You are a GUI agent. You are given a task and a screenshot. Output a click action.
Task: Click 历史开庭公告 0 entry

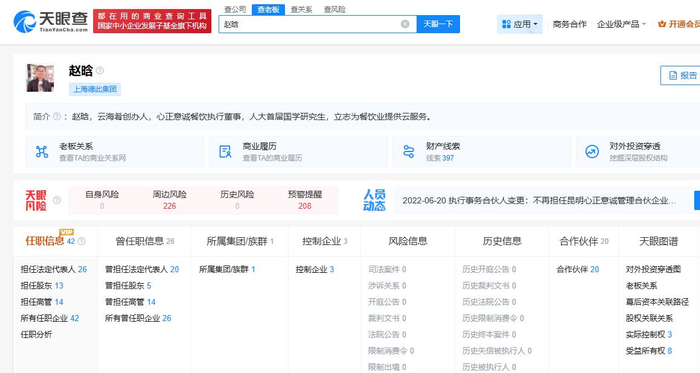pyautogui.click(x=489, y=269)
